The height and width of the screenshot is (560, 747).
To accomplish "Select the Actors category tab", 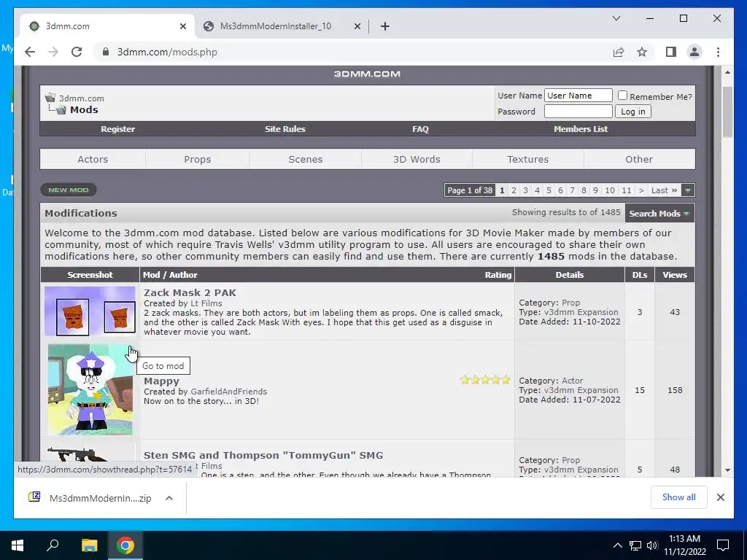I will (93, 160).
